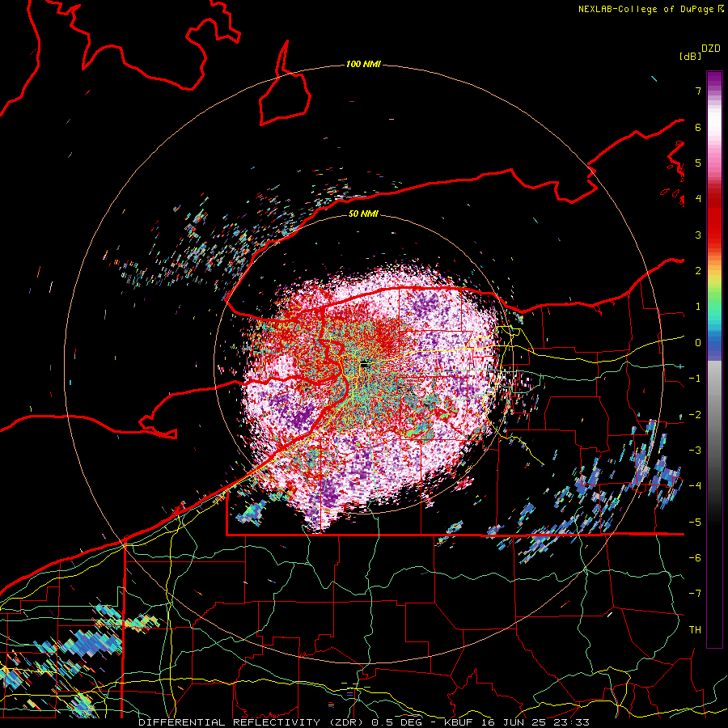Click the "NEXLAB-College of DuPage" credit text
Image resolution: width=728 pixels, height=728 pixels.
[x=647, y=9]
